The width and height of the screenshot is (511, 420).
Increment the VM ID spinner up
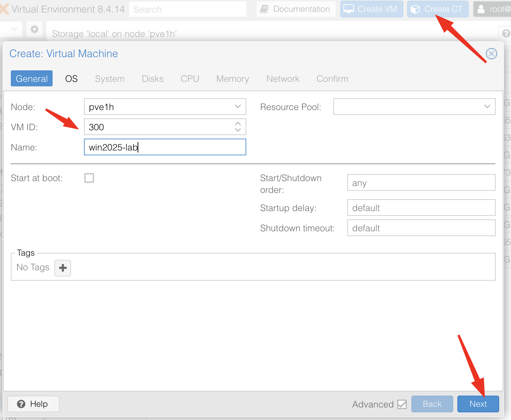pos(238,124)
